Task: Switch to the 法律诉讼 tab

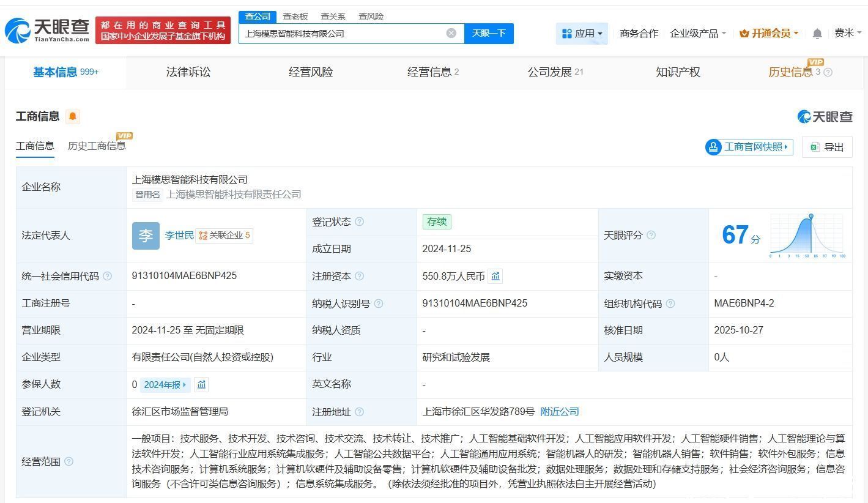Action: point(188,72)
